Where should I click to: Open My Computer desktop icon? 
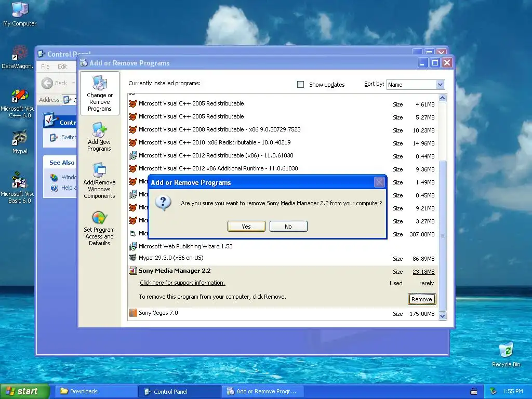[20, 14]
